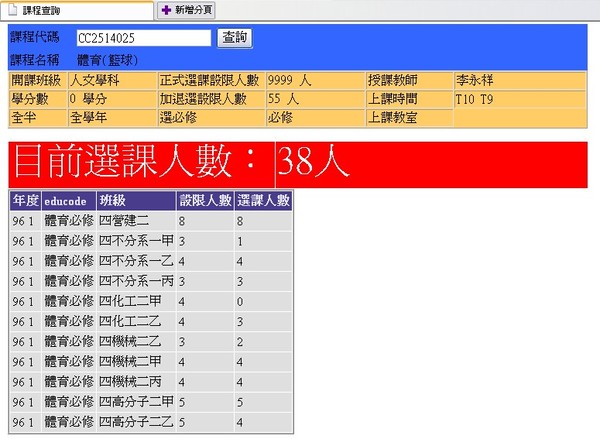600x439 pixels.
Task: Click teacher name 李永祥
Action: click(x=520, y=80)
